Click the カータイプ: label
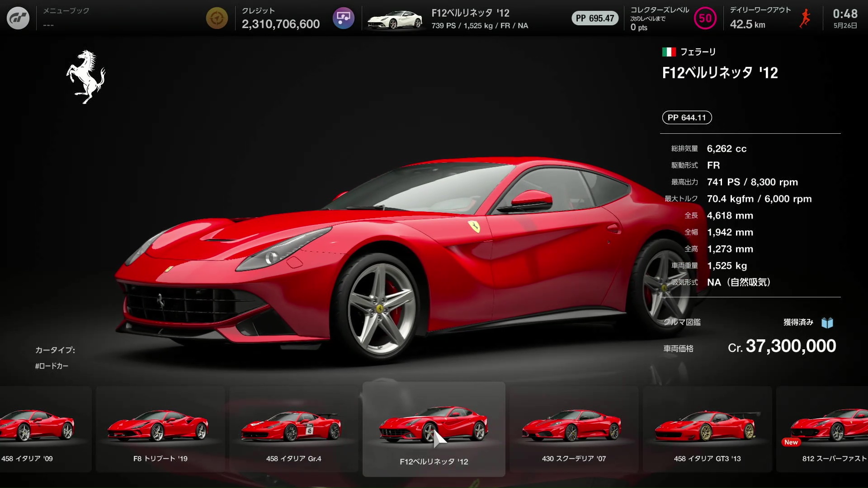Screen dimensions: 868x488 click(55, 350)
